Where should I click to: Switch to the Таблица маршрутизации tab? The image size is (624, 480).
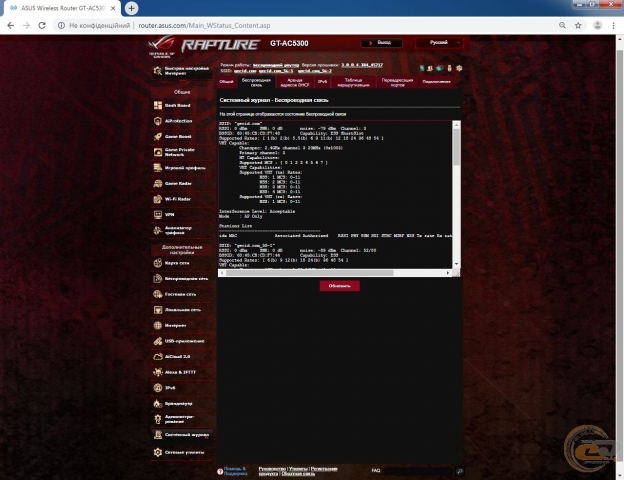(353, 82)
